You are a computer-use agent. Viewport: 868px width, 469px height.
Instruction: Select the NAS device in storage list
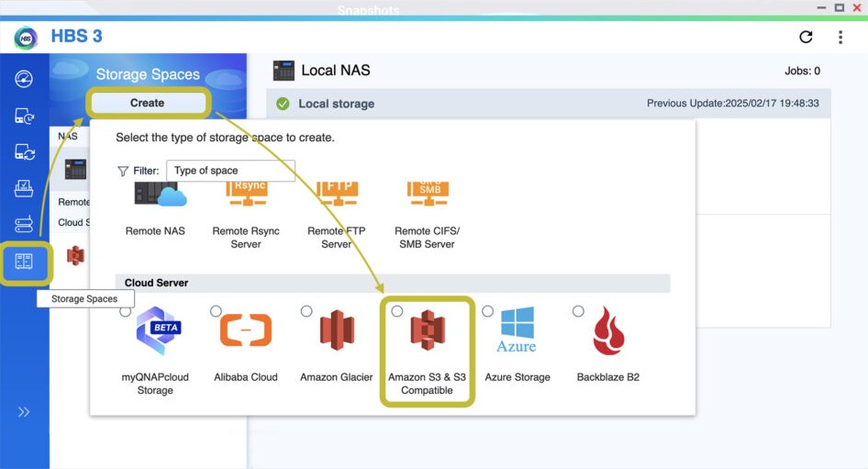[75, 169]
